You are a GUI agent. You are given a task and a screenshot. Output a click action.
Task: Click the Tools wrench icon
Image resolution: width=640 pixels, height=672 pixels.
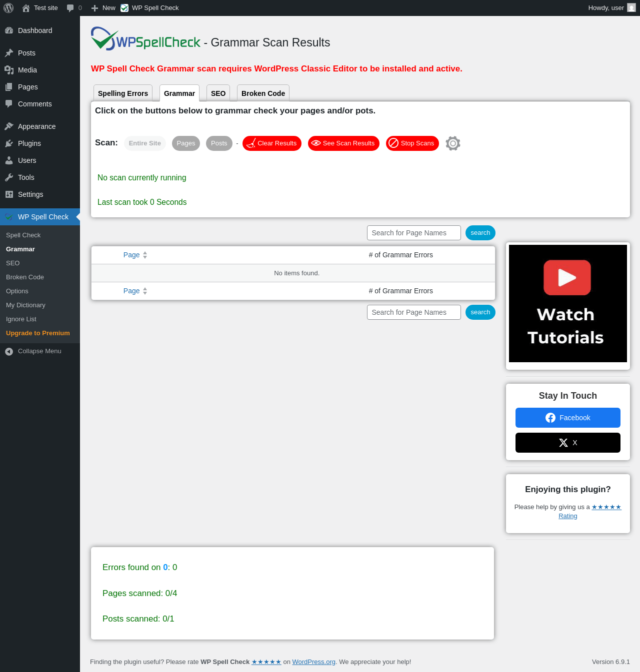click(x=9, y=177)
